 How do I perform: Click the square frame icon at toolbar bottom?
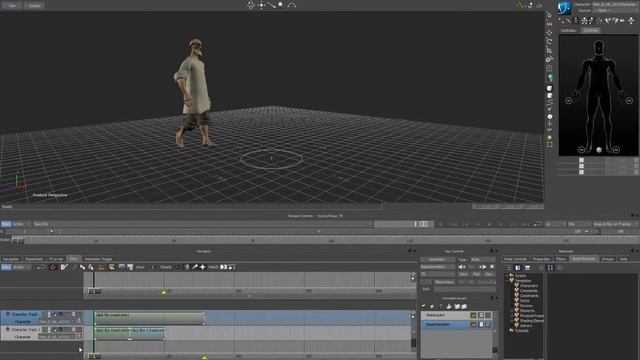click(549, 144)
